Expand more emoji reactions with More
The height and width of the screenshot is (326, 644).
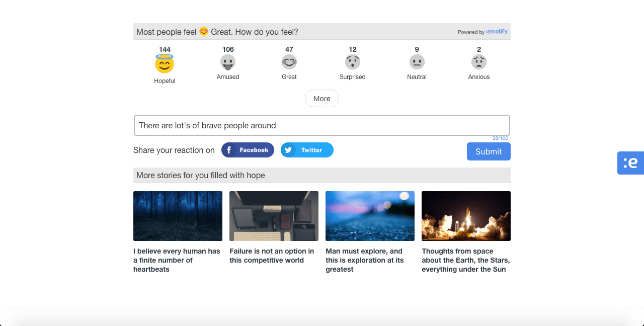[321, 98]
